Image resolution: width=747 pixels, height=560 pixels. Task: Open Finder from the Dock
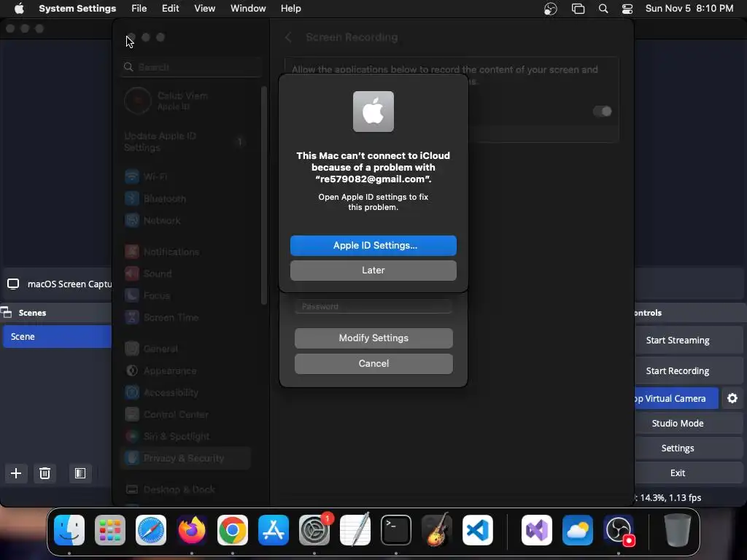click(x=69, y=530)
